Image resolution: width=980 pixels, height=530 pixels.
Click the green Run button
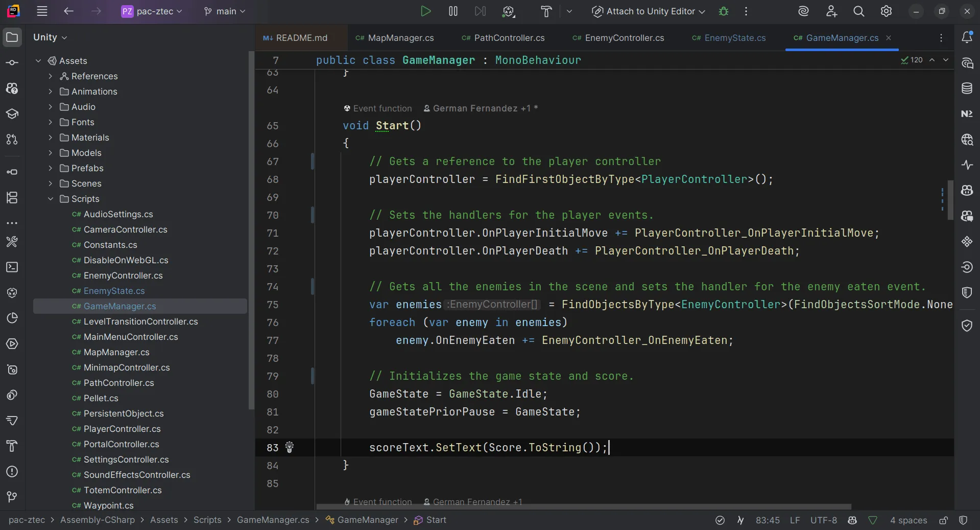(425, 11)
